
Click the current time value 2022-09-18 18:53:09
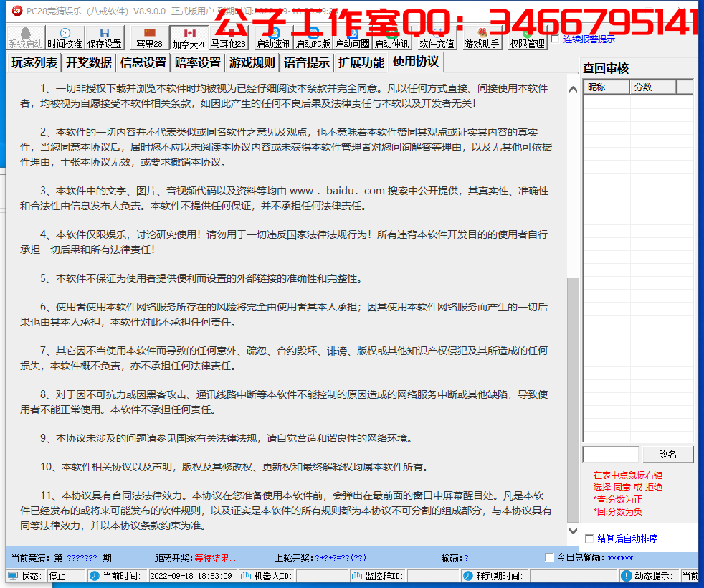[x=191, y=576]
